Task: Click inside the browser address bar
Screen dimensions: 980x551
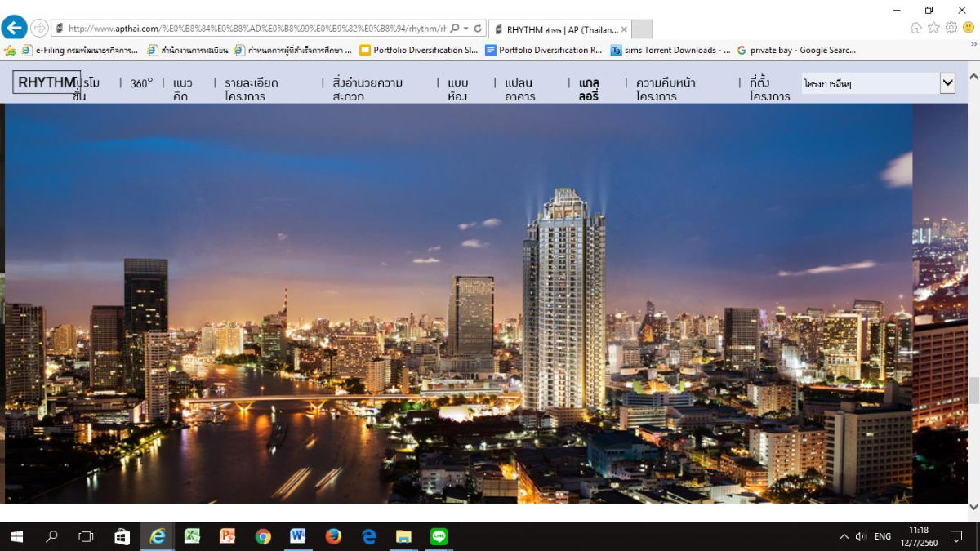Action: pos(245,27)
